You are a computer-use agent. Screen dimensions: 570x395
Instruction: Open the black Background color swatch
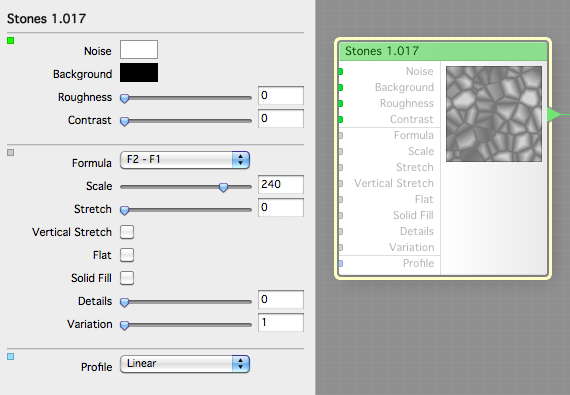(139, 73)
